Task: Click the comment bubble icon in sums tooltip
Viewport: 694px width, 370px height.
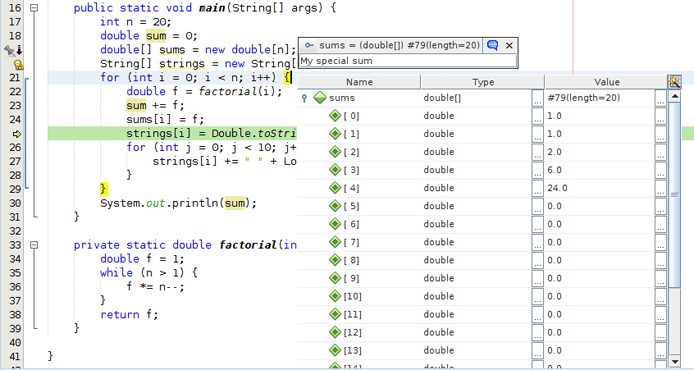Action: [492, 45]
